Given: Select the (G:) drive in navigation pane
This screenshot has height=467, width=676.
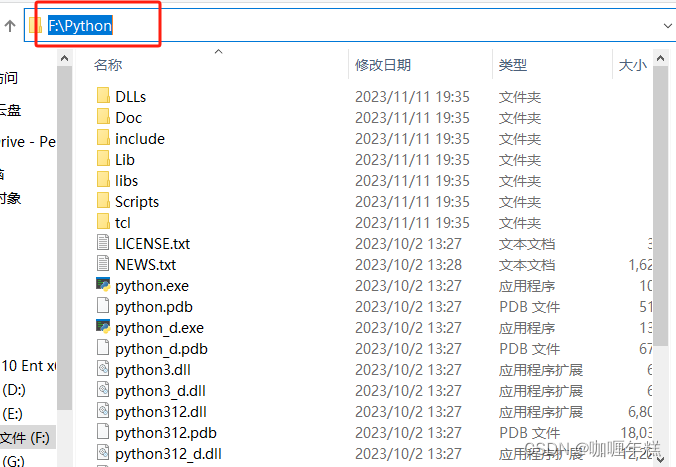Looking at the screenshot, I should [x=13, y=461].
